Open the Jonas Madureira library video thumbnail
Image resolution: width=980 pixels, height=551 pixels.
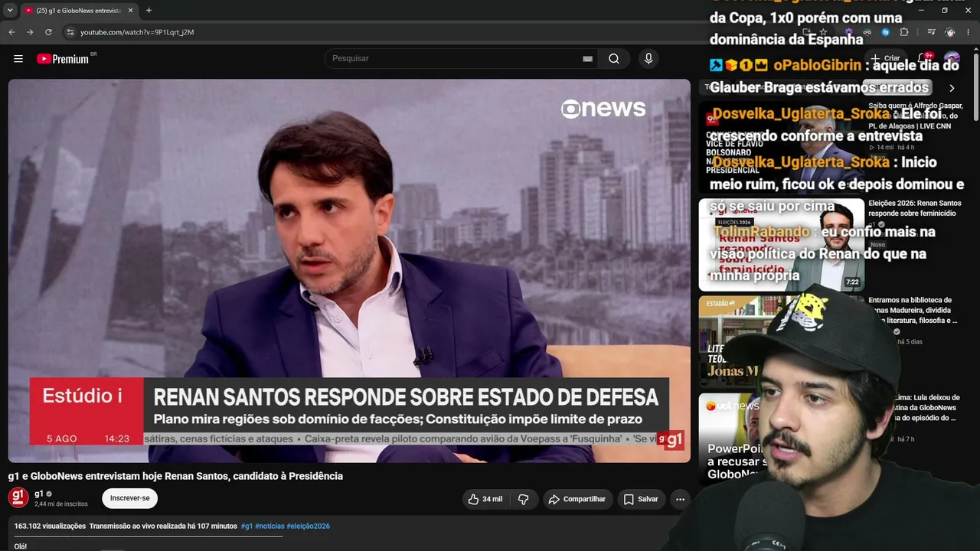click(782, 342)
